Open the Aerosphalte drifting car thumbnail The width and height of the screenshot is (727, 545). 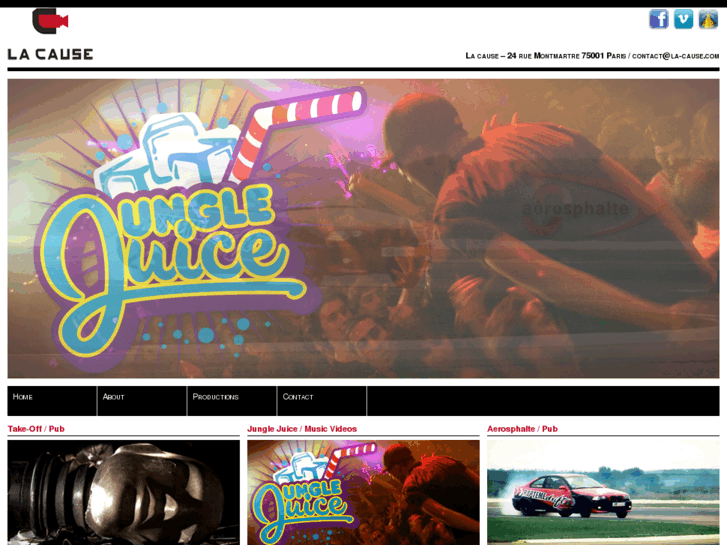(x=603, y=493)
